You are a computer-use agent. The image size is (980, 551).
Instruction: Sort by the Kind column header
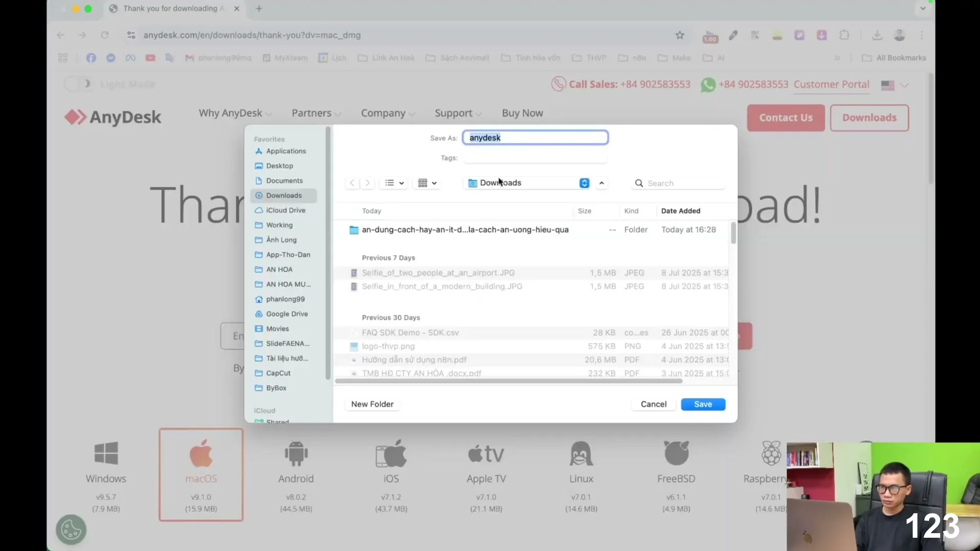tap(631, 211)
